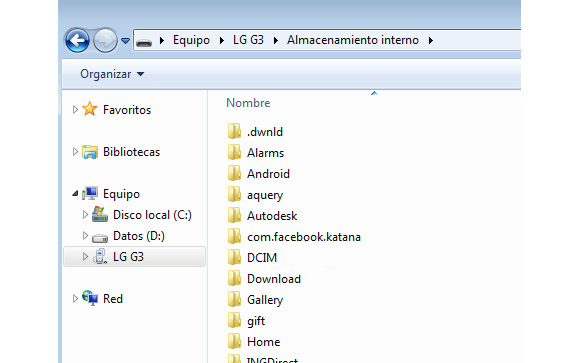580x363 pixels.
Task: Click the Disco local (C:) drive icon
Action: coord(100,214)
